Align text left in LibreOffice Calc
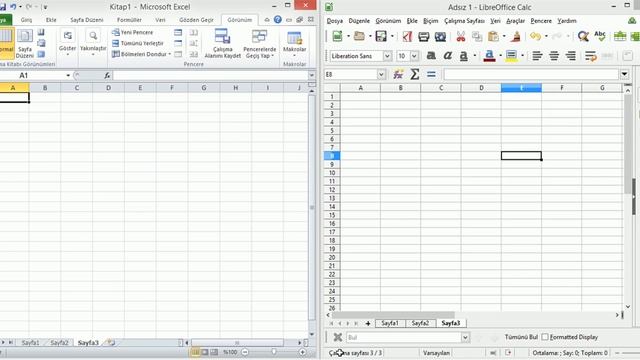Image resolution: width=640 pixels, height=360 pixels. [537, 56]
